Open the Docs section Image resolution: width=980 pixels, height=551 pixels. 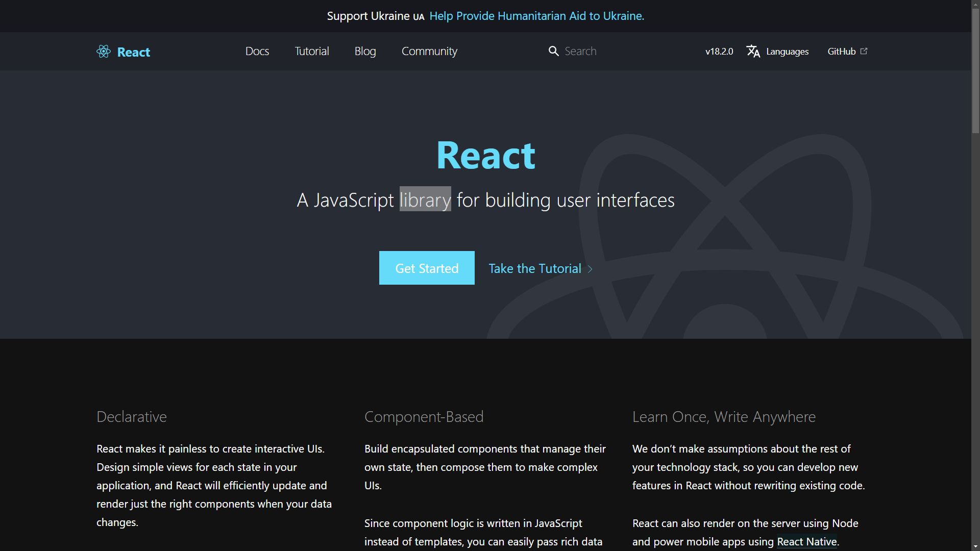(x=257, y=51)
